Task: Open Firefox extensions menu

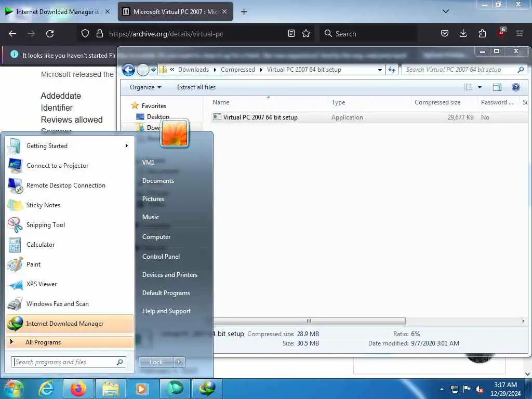Action: tap(482, 33)
